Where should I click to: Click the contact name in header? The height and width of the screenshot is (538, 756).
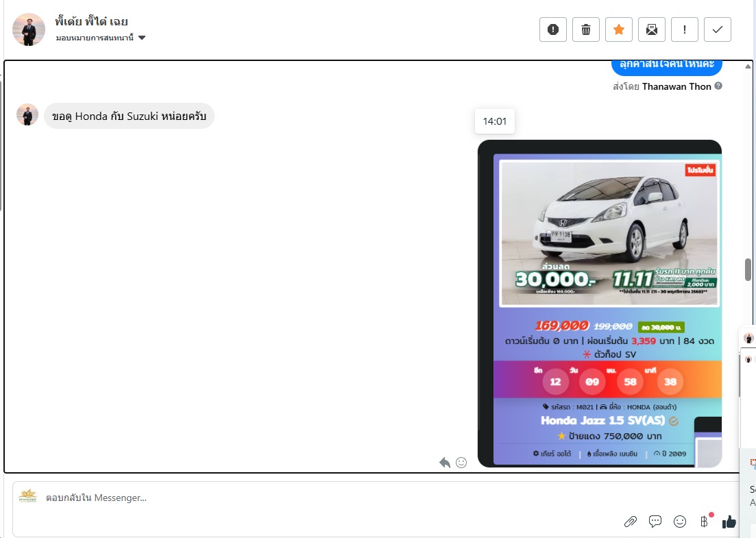click(91, 21)
